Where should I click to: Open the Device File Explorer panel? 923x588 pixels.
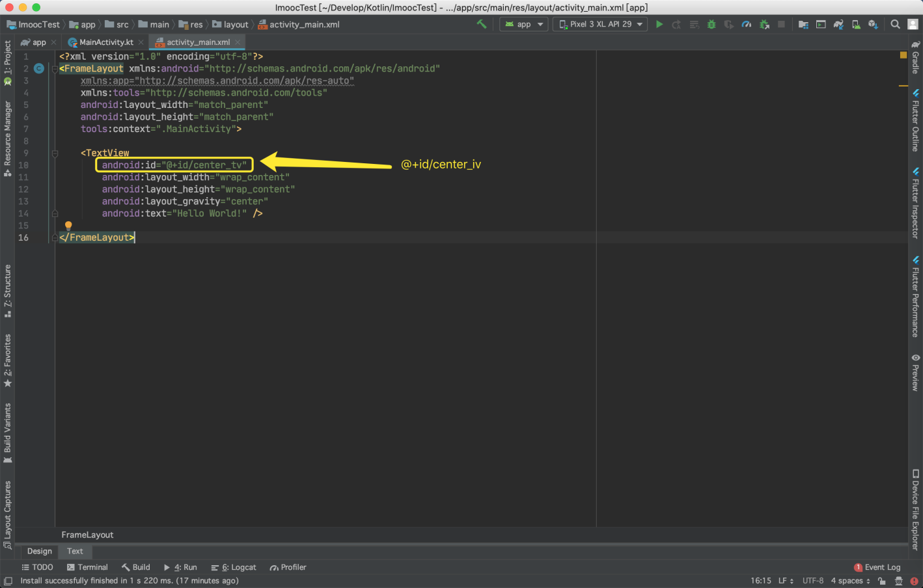[915, 509]
